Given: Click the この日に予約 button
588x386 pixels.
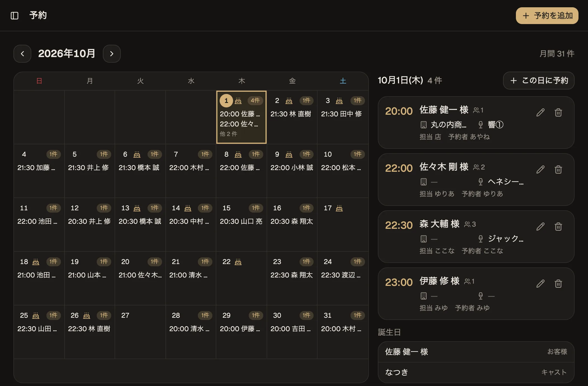Looking at the screenshot, I should pyautogui.click(x=539, y=81).
